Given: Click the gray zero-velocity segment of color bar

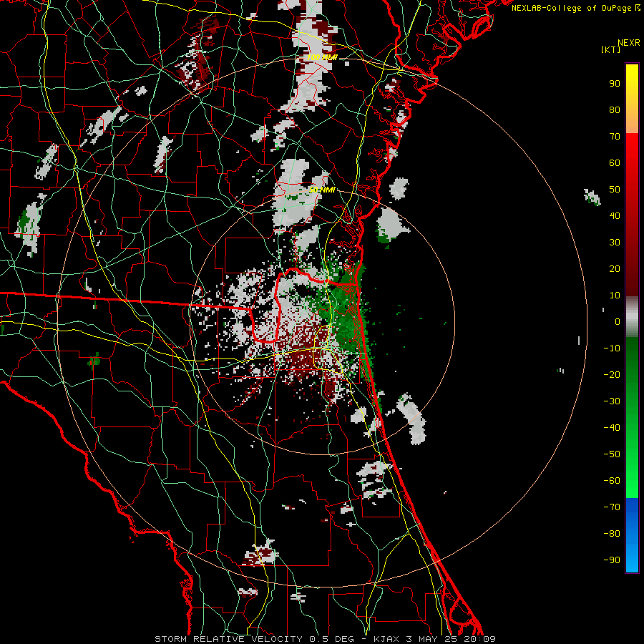Looking at the screenshot, I should tap(632, 317).
